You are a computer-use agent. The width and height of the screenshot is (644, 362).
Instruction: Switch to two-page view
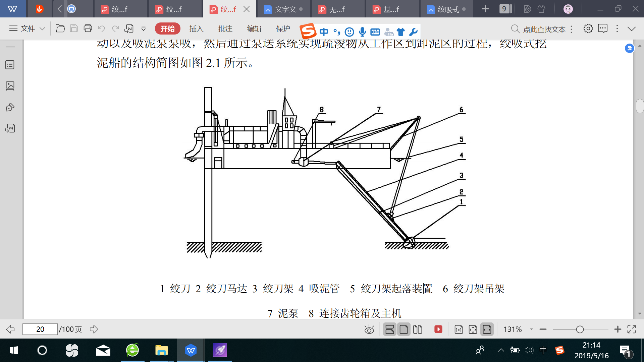pyautogui.click(x=418, y=329)
